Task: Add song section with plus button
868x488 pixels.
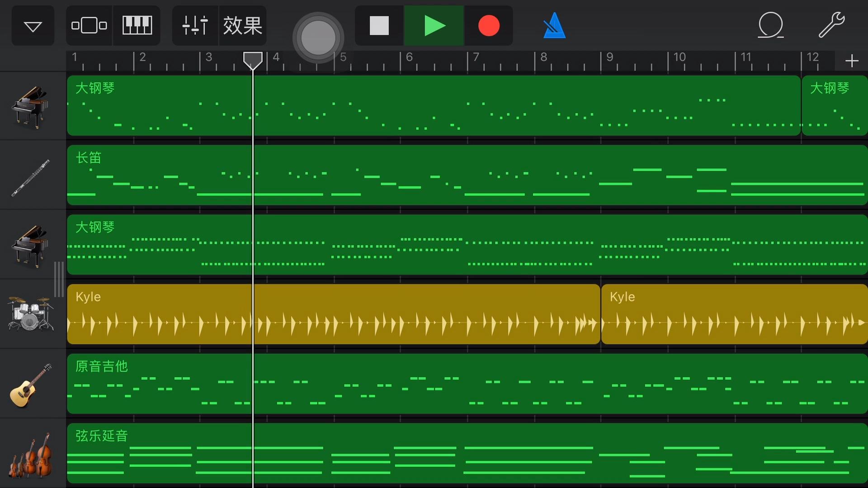Action: click(x=852, y=61)
